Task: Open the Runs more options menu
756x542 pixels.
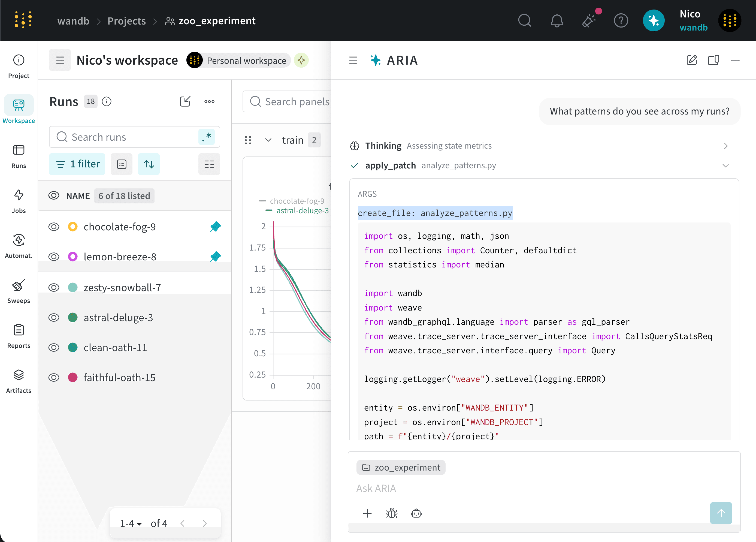Action: (x=209, y=101)
